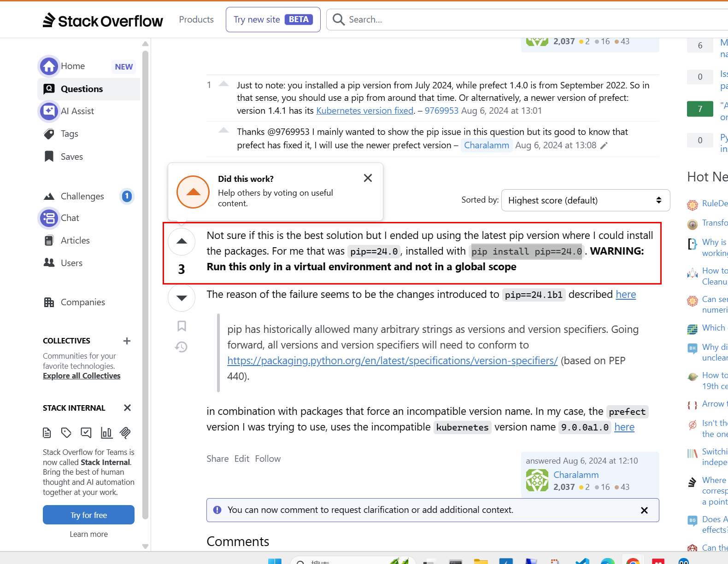Open 'here' link after pip==24.1b1
The image size is (728, 564).
[x=626, y=294]
